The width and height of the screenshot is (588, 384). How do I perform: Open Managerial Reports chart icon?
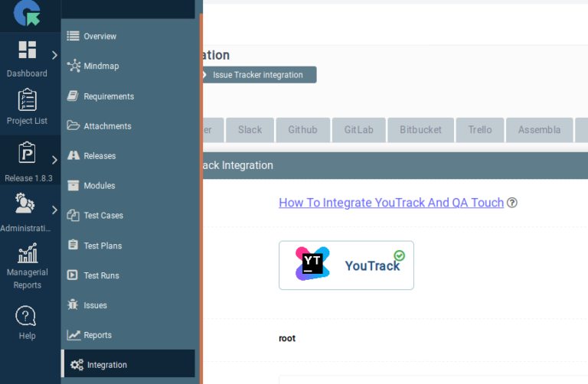click(x=27, y=253)
